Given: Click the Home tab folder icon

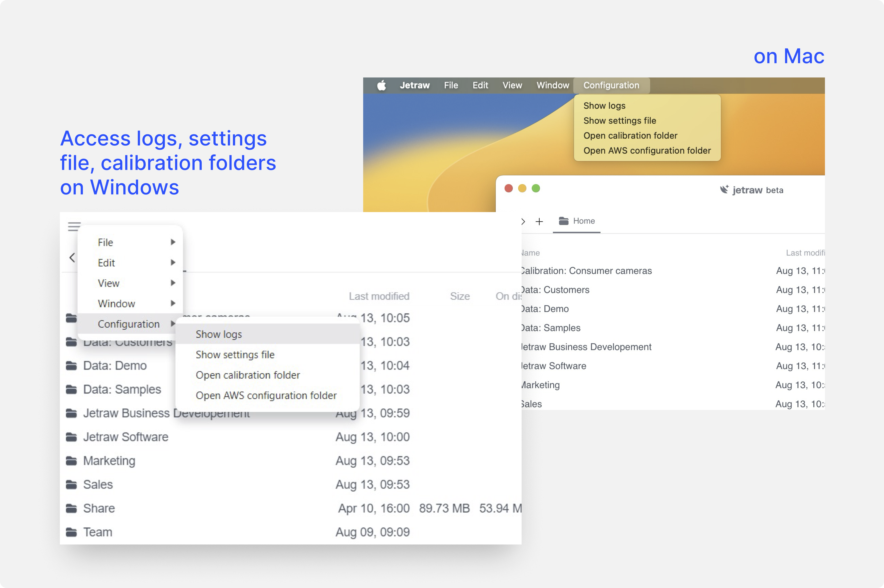Looking at the screenshot, I should click(x=563, y=221).
